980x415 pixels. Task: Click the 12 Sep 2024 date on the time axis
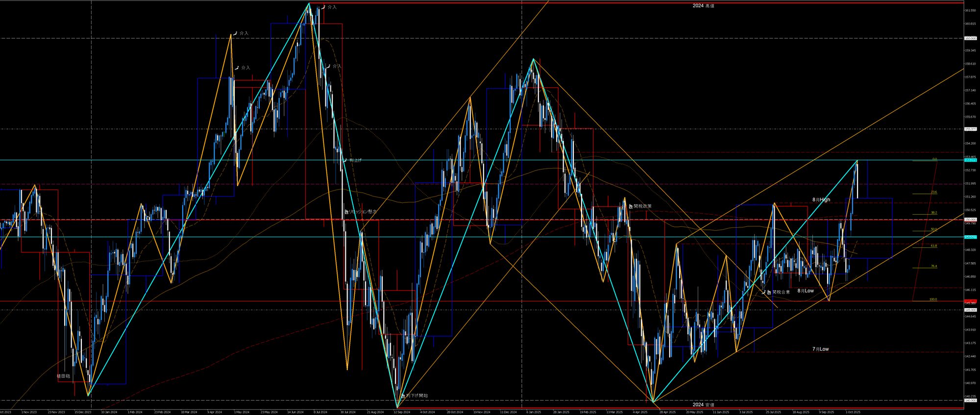(x=401, y=412)
